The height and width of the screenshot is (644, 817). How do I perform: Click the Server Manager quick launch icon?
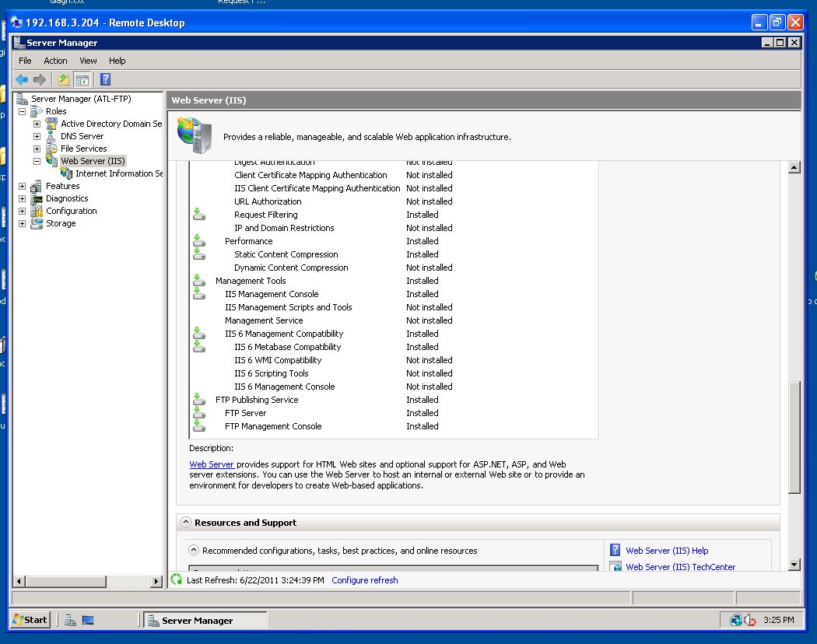71,620
